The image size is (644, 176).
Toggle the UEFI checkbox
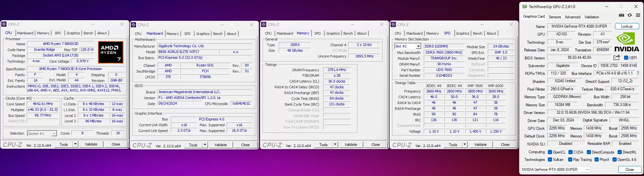(x=626, y=58)
